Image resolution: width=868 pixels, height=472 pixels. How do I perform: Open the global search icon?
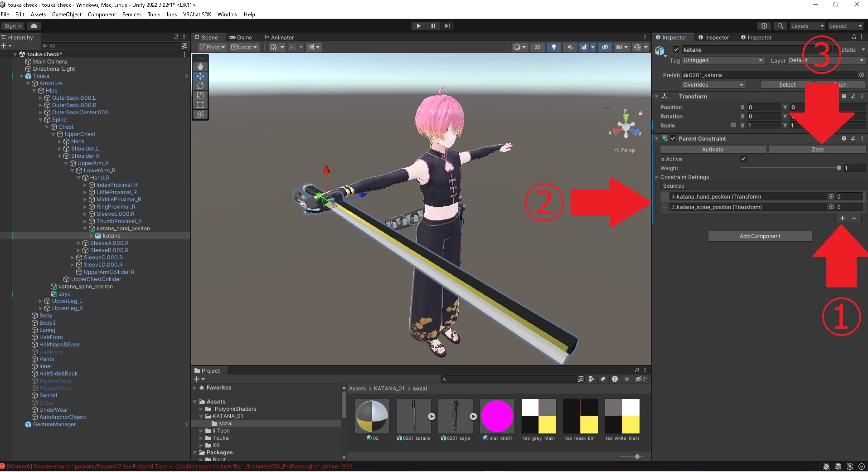[780, 26]
